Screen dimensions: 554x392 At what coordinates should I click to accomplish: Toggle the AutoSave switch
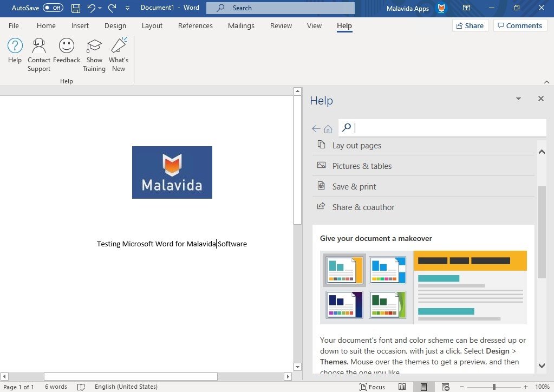[x=53, y=8]
